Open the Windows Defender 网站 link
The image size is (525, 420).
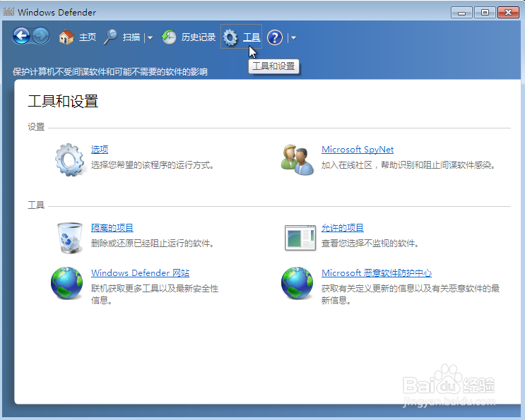(x=141, y=273)
